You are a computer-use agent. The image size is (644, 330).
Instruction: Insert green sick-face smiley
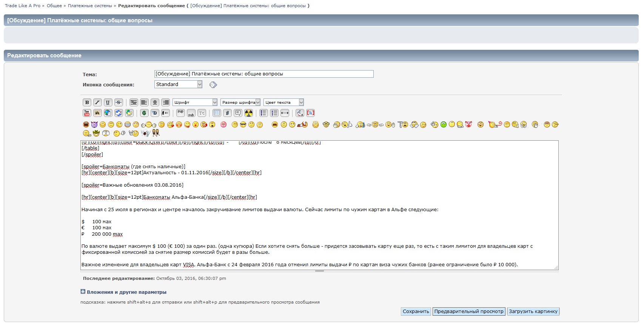point(444,124)
